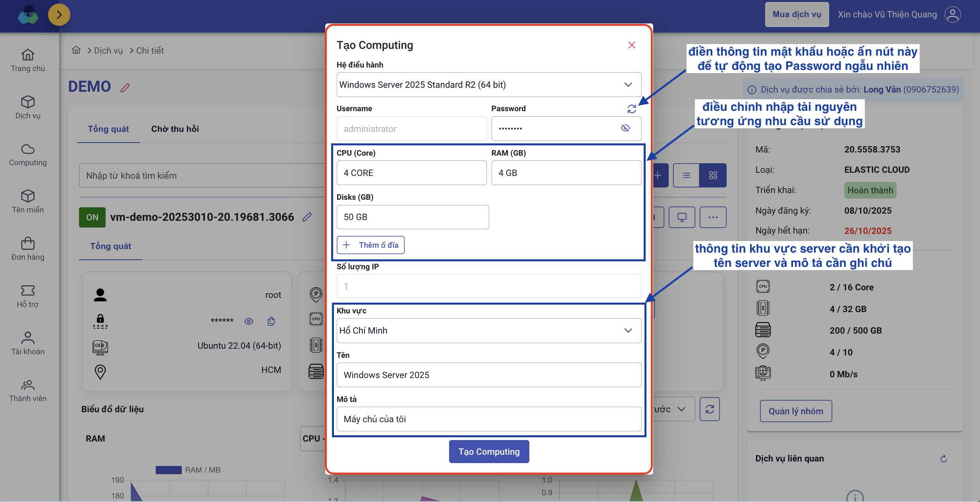980x502 pixels.
Task: Copy the root password with copy icon
Action: (x=271, y=321)
